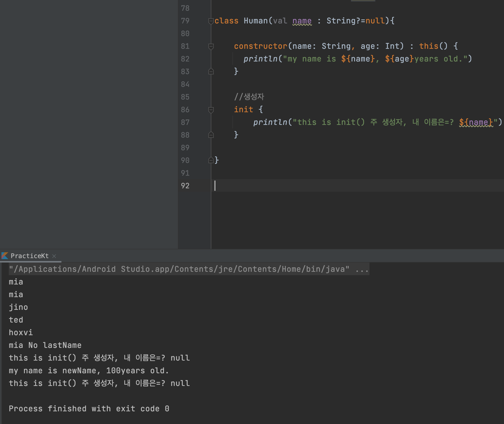Close the PracticeKt run tab
This screenshot has height=424, width=504.
[54, 256]
